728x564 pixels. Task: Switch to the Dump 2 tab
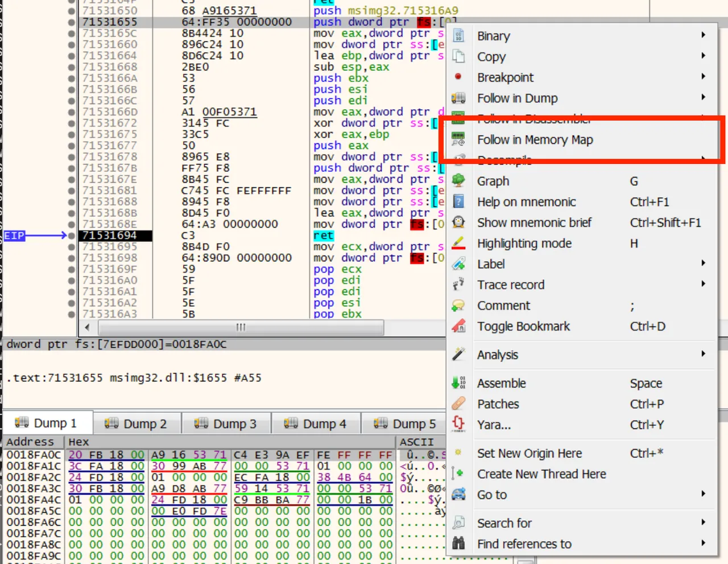(x=136, y=424)
